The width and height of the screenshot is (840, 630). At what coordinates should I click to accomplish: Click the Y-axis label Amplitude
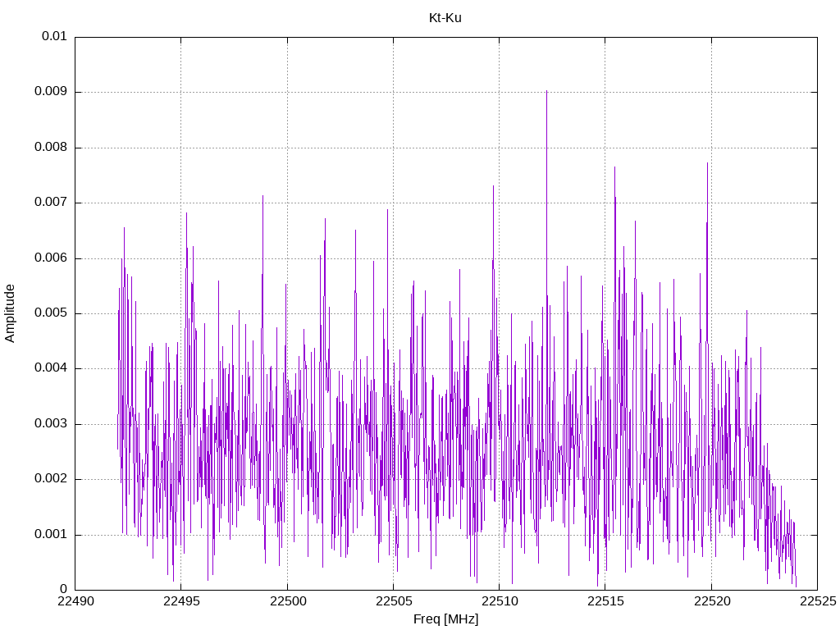click(10, 313)
